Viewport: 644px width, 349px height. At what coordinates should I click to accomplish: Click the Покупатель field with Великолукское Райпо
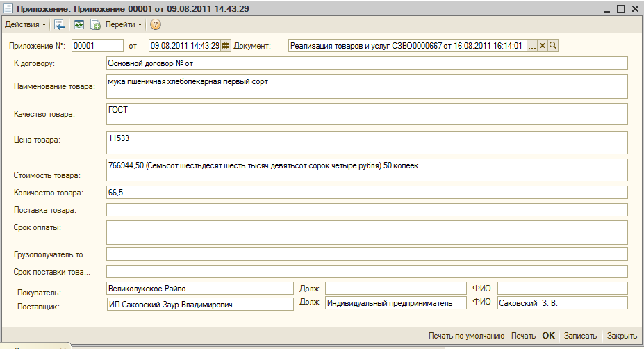pyautogui.click(x=199, y=288)
